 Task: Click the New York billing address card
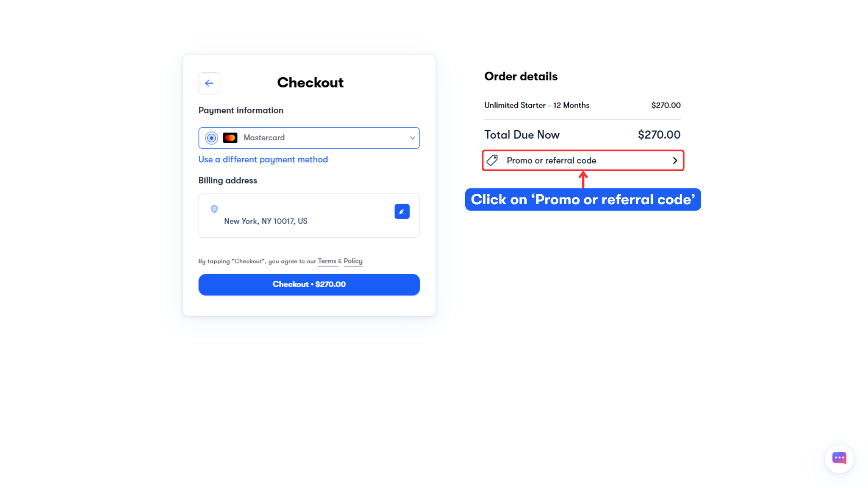[x=309, y=216]
